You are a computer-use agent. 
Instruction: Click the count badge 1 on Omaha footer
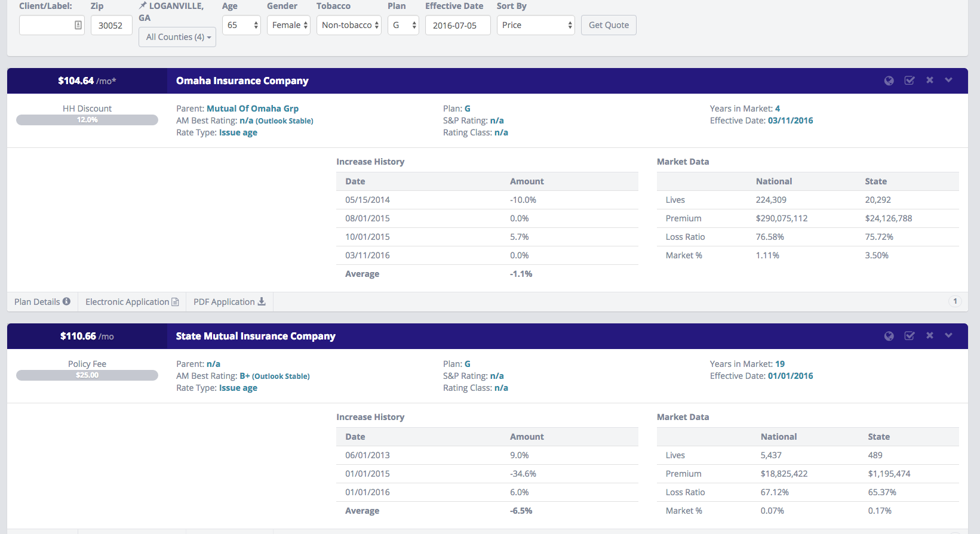(955, 301)
